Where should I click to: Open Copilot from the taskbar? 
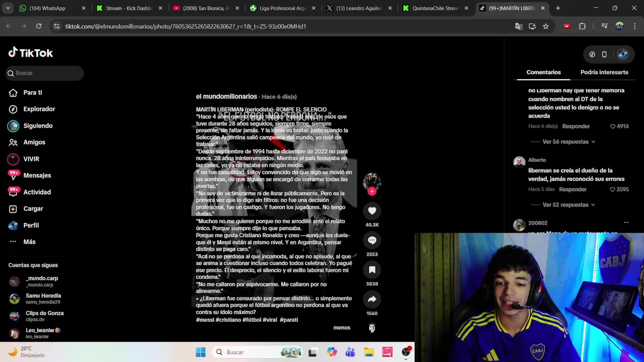point(332,352)
